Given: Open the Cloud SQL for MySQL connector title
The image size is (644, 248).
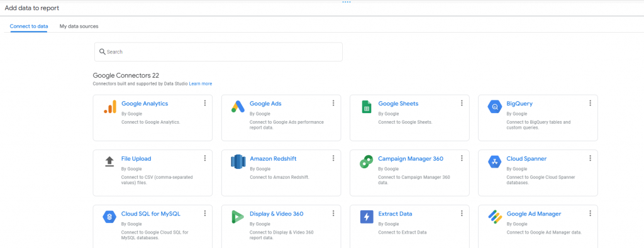Looking at the screenshot, I should point(151,214).
